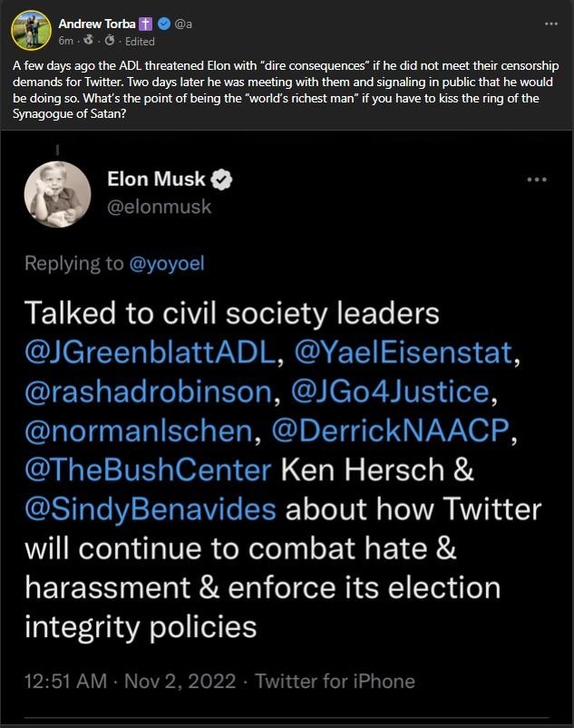Open Andrew Torba's profile avatar

pyautogui.click(x=28, y=29)
